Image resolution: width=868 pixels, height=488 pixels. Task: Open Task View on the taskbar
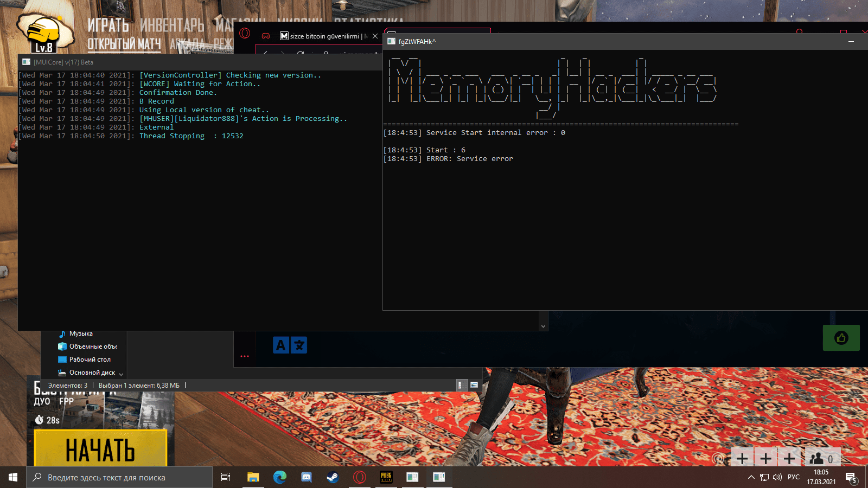point(226,477)
